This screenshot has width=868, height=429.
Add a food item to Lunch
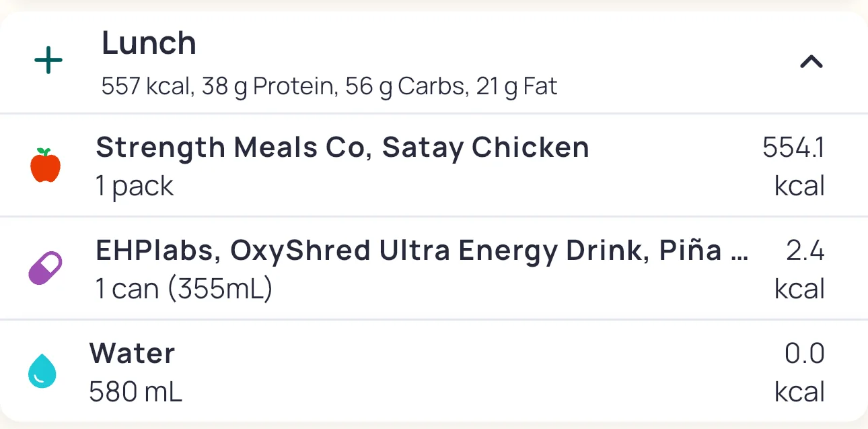click(x=48, y=62)
